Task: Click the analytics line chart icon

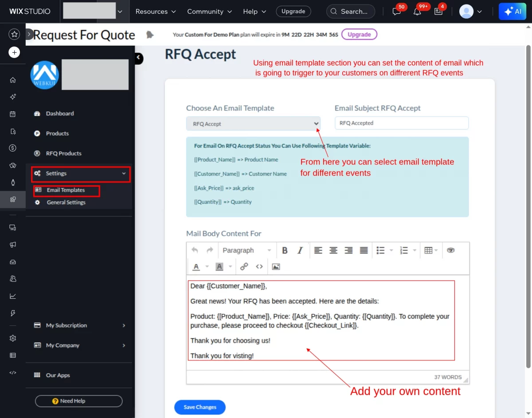Action: tap(13, 296)
